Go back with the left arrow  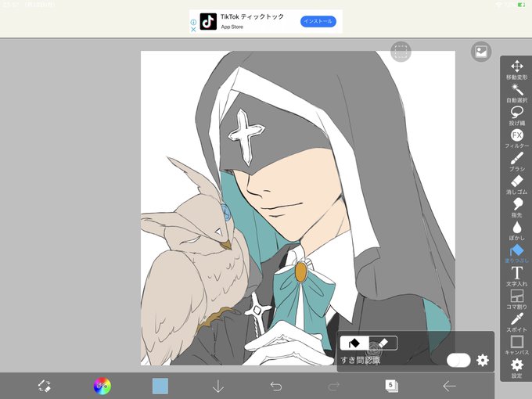pos(450,386)
